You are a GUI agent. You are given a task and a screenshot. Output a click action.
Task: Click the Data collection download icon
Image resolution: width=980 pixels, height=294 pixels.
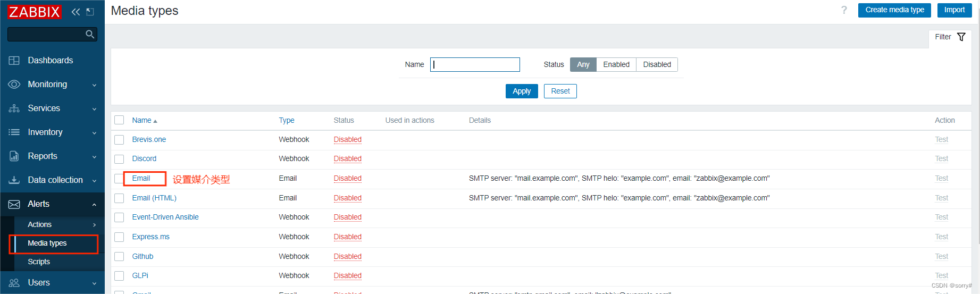[14, 180]
